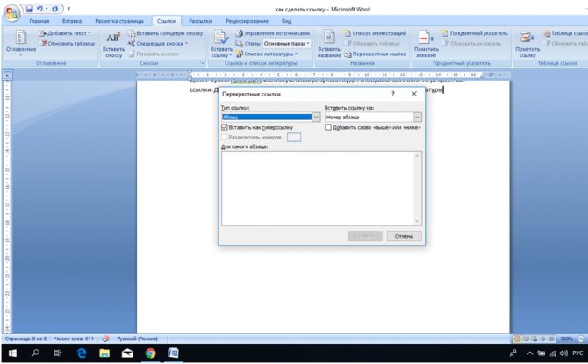
Task: Click Русский (Россия) language indicator
Action: pyautogui.click(x=137, y=339)
